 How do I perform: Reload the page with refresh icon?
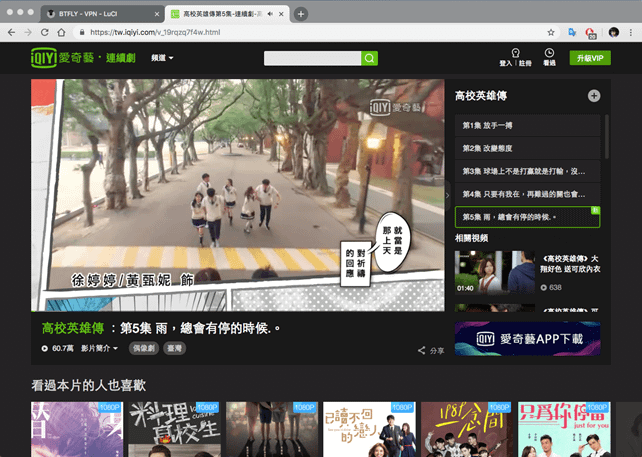pos(45,32)
